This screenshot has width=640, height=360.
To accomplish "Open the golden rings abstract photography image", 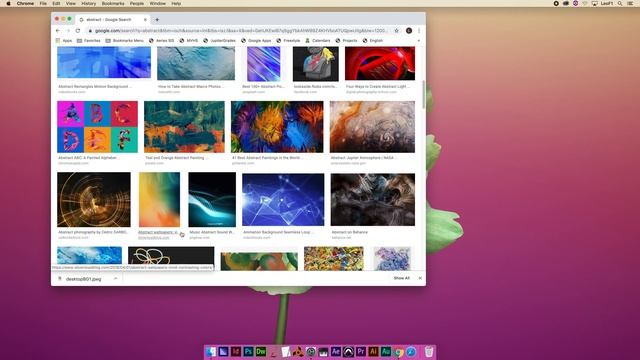I will tap(94, 200).
